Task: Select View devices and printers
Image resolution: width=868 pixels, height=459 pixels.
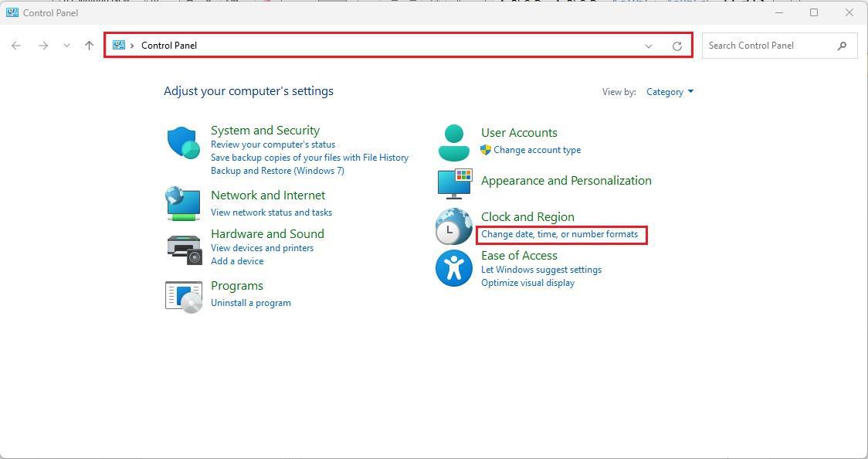Action: point(263,248)
